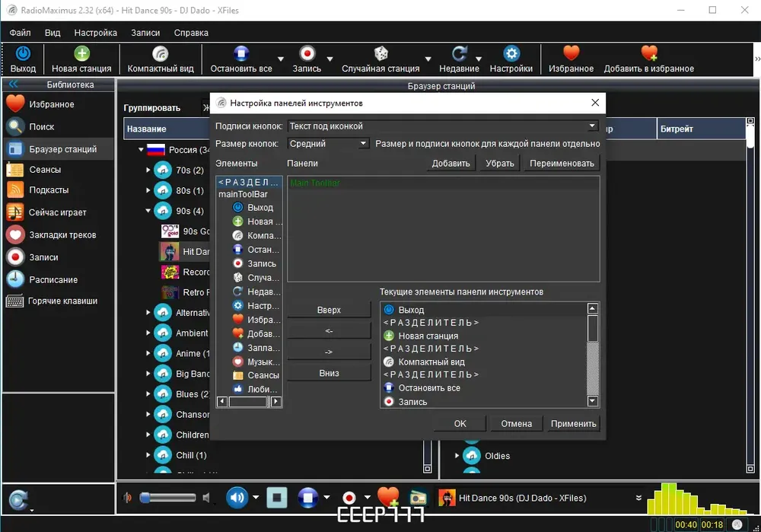Switch to Компактный вид toolbar icon
The image size is (761, 532).
[160, 53]
